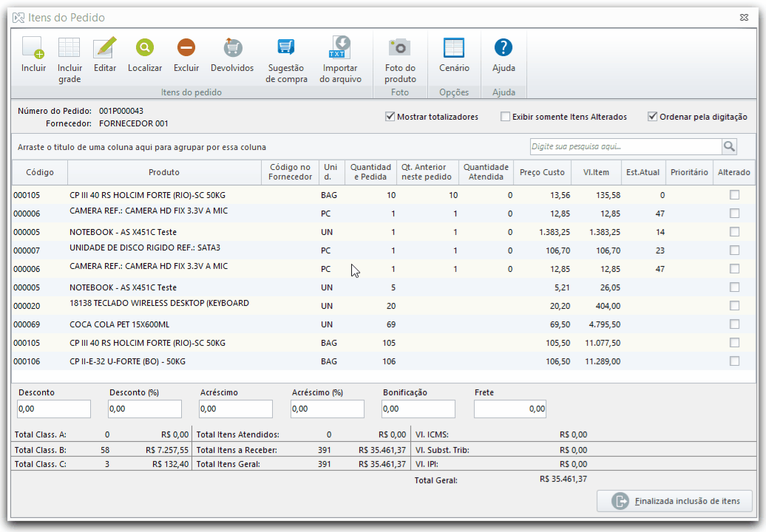Sort by the Produto column header
The image size is (766, 532).
164,172
